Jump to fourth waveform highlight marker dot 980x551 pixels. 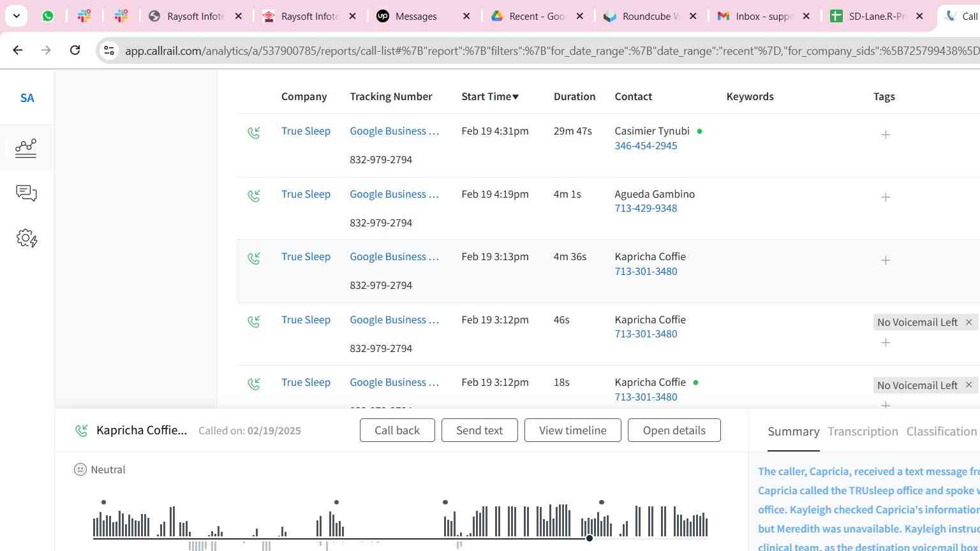[601, 503]
